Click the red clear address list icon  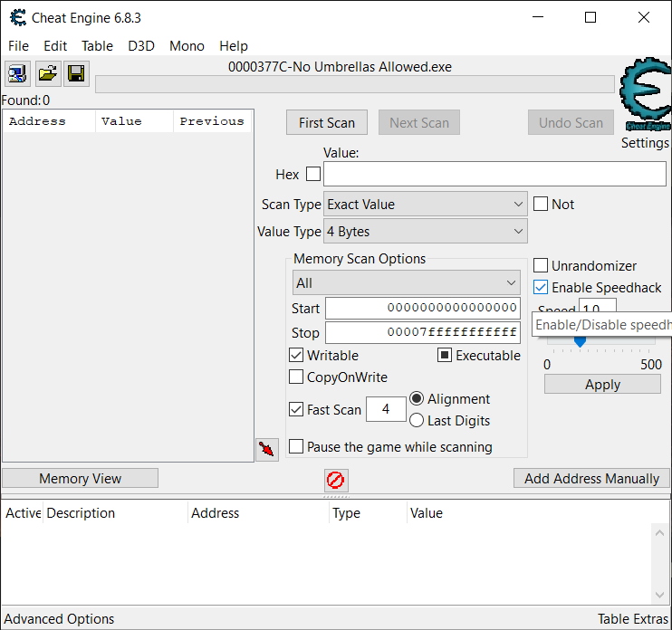point(336,480)
